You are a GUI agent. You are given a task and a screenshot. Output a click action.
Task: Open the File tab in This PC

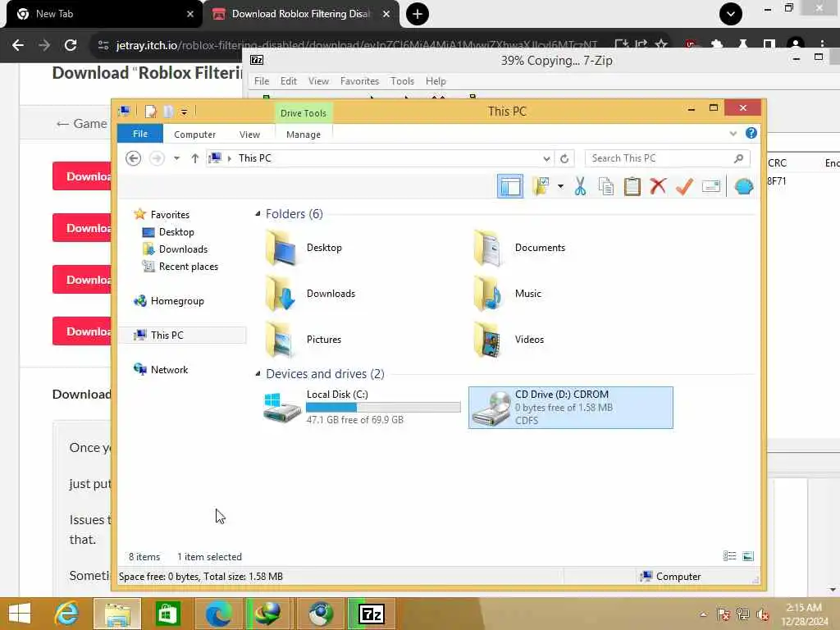click(x=139, y=134)
